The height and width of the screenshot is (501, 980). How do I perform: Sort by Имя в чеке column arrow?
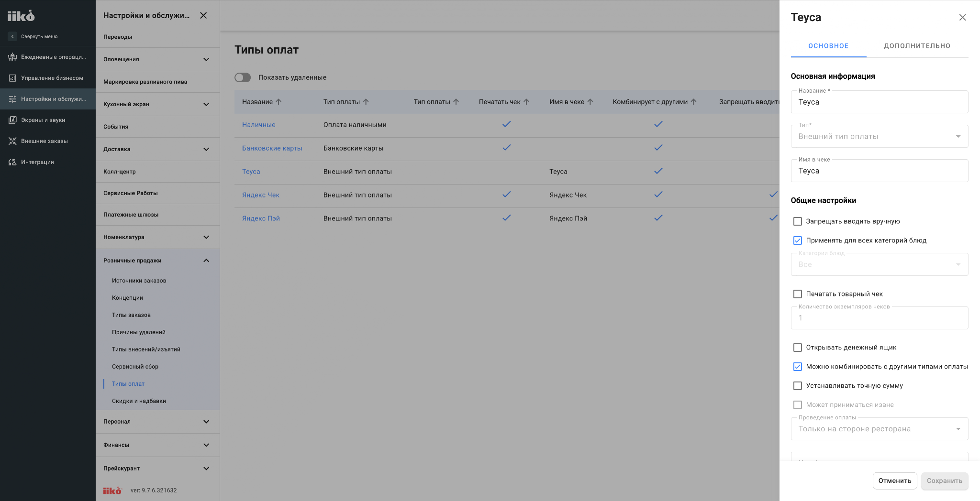click(x=590, y=102)
